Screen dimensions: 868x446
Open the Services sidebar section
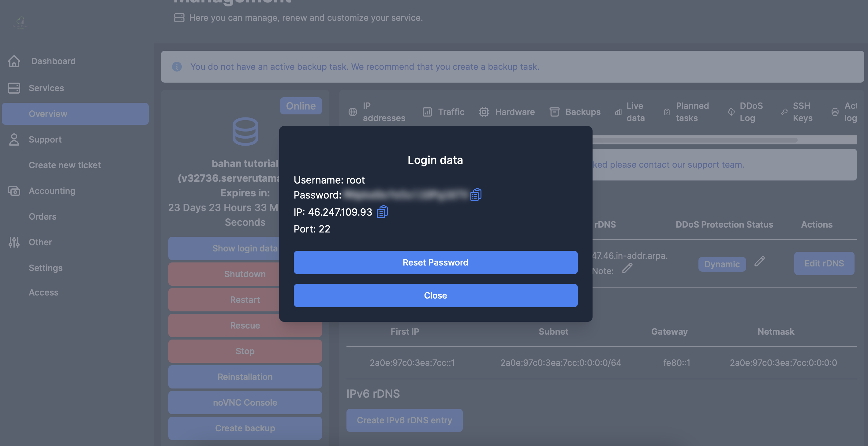pyautogui.click(x=46, y=88)
